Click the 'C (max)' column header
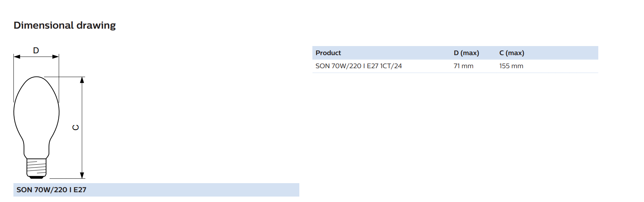Screen dimensions: 644x202 tap(512, 53)
